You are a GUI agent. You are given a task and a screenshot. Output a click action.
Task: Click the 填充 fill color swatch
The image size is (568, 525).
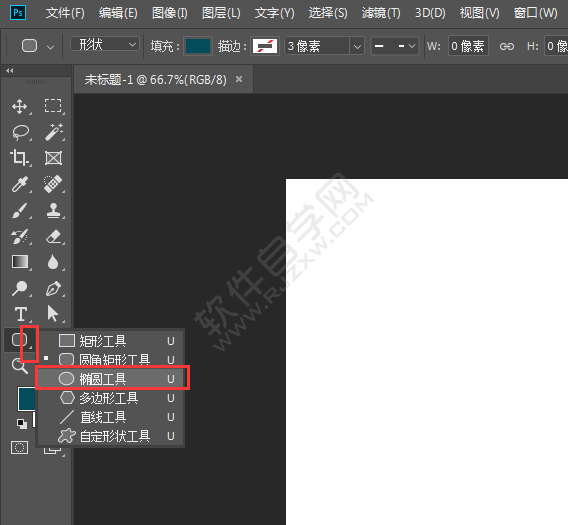pos(198,46)
